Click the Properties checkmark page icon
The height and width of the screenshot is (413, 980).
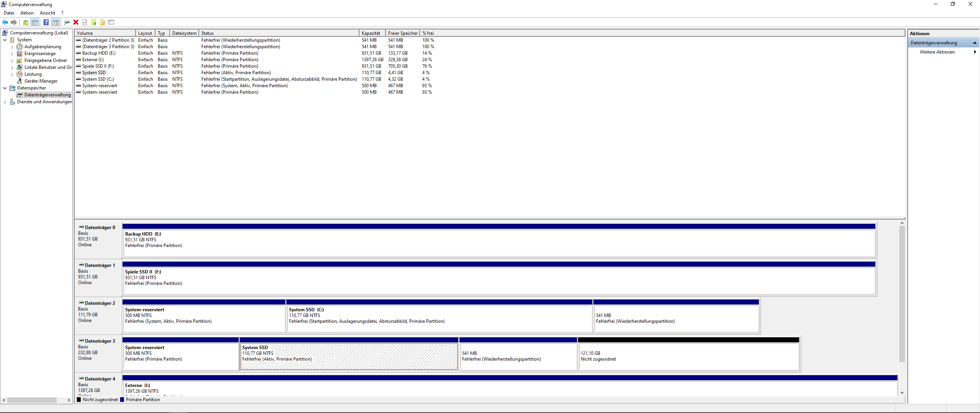click(x=85, y=22)
